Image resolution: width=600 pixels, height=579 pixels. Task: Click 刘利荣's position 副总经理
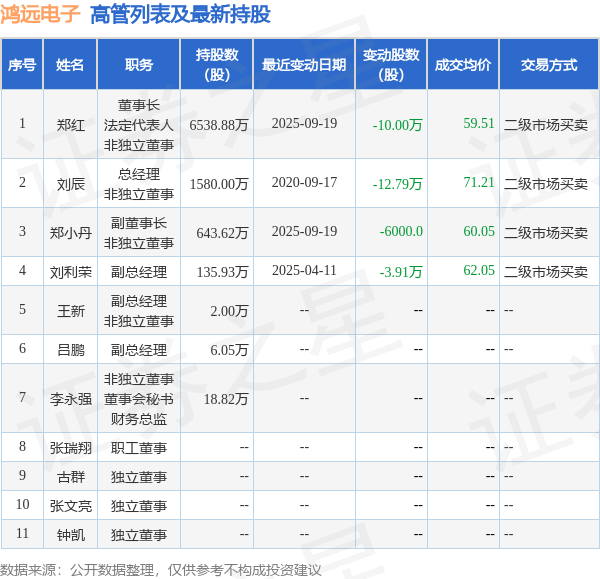(139, 272)
